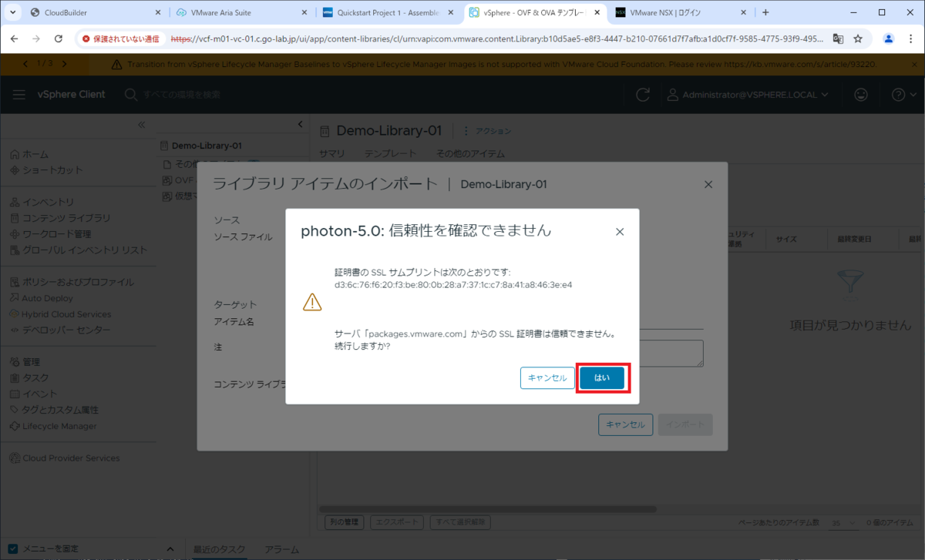Sort by the サイズ column header
Screen dimensions: 925x560
tap(786, 239)
